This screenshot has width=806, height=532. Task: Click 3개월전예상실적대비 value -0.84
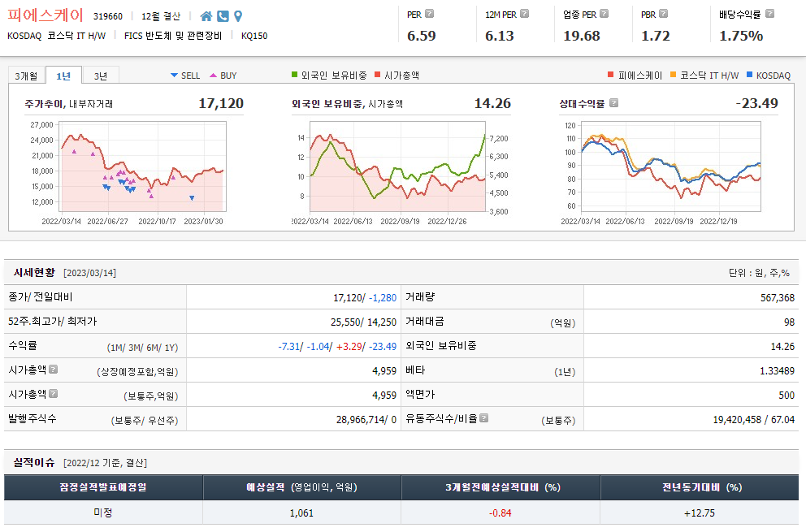(x=500, y=513)
